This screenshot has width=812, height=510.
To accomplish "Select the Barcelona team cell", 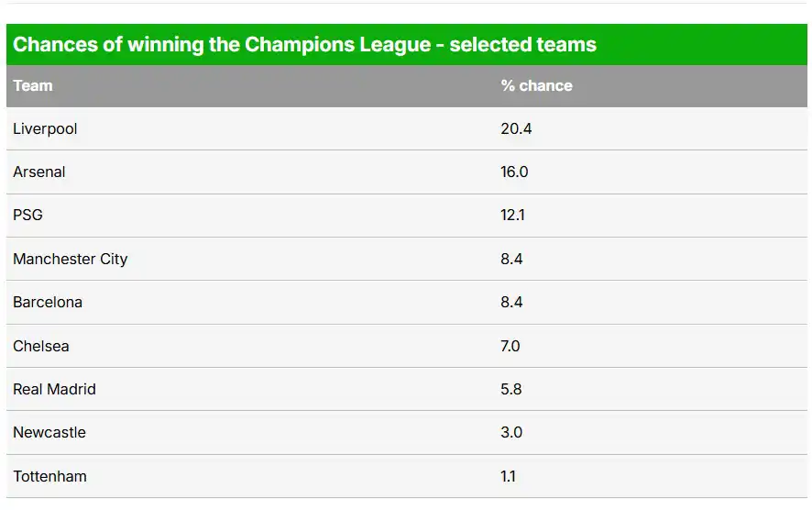I will (x=48, y=302).
